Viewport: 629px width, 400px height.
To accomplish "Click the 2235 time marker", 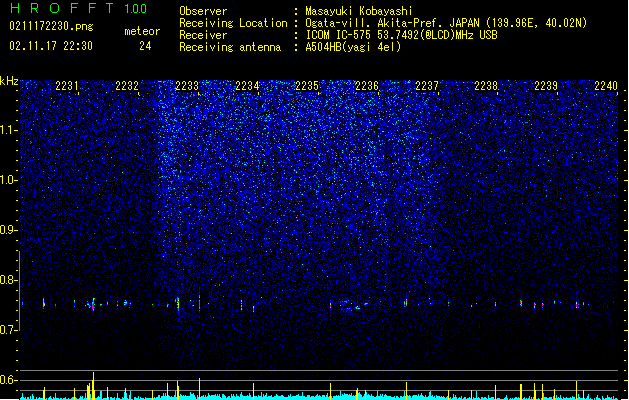I will pos(307,86).
